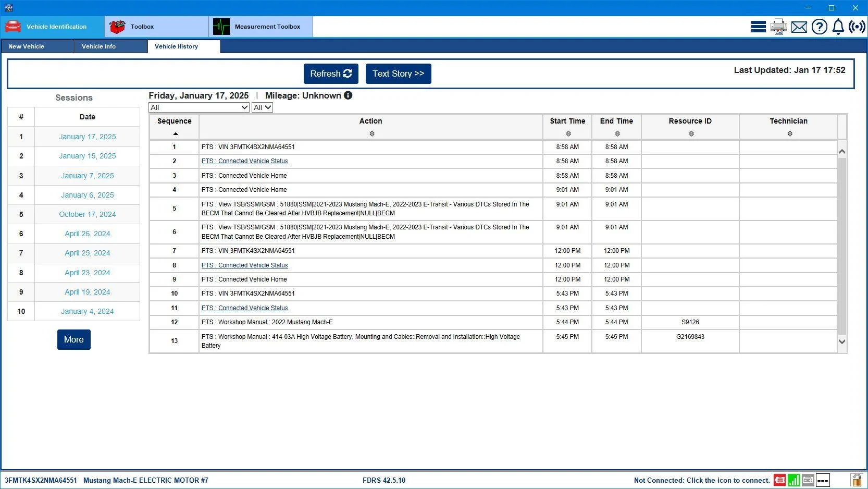Click the red toolbox icon
The image size is (868, 489).
(117, 27)
